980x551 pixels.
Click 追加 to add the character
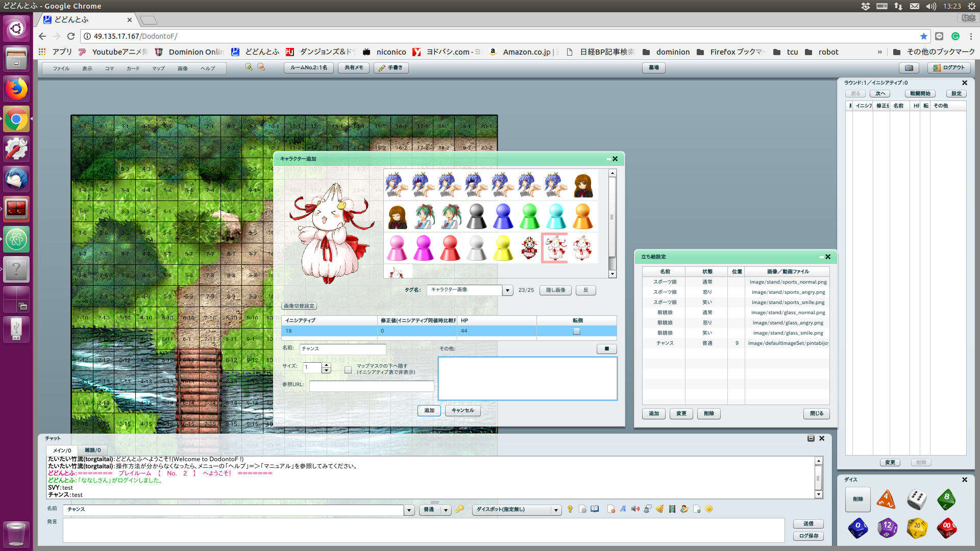[x=429, y=410]
